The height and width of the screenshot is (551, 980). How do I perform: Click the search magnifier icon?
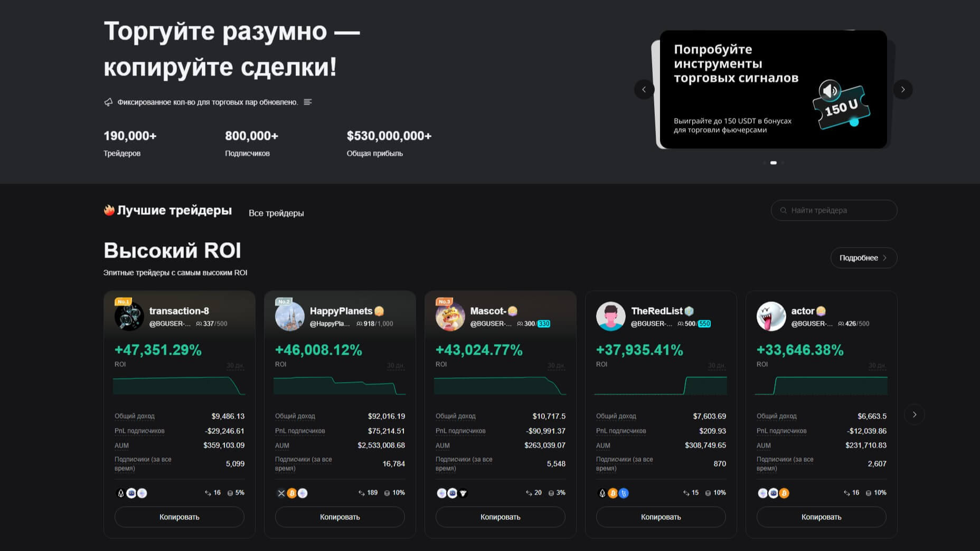pyautogui.click(x=784, y=210)
